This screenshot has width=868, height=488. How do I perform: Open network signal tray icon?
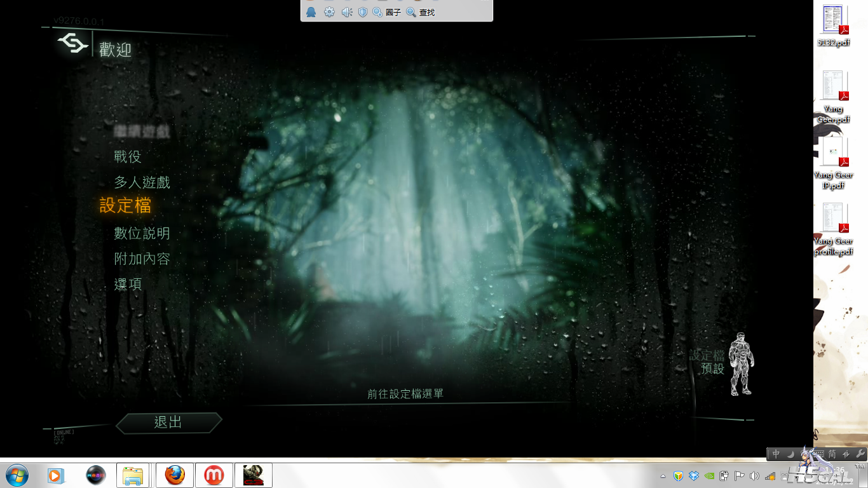coord(770,476)
